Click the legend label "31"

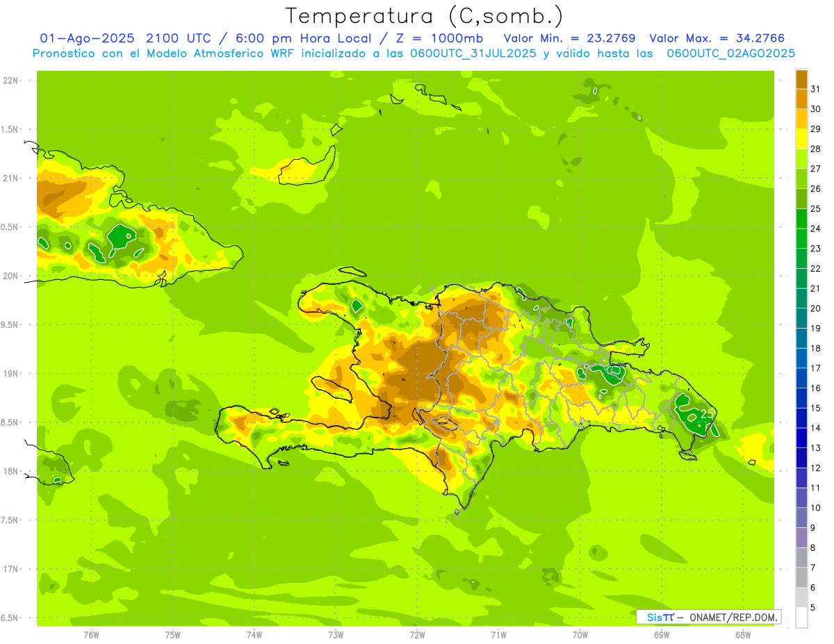pos(815,89)
